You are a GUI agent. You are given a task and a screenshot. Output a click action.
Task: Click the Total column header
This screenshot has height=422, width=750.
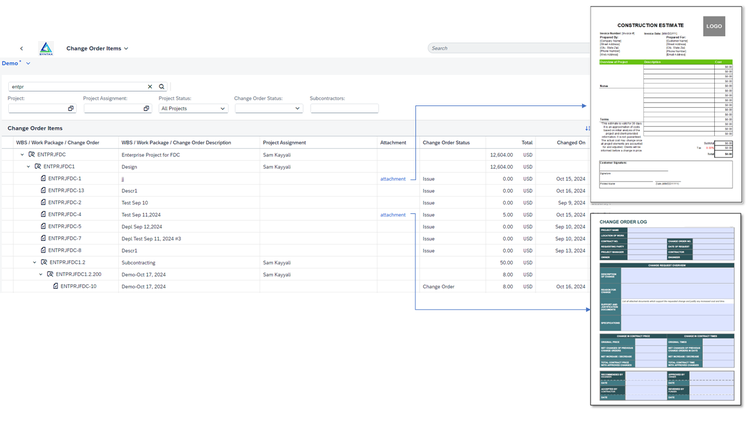coord(527,143)
